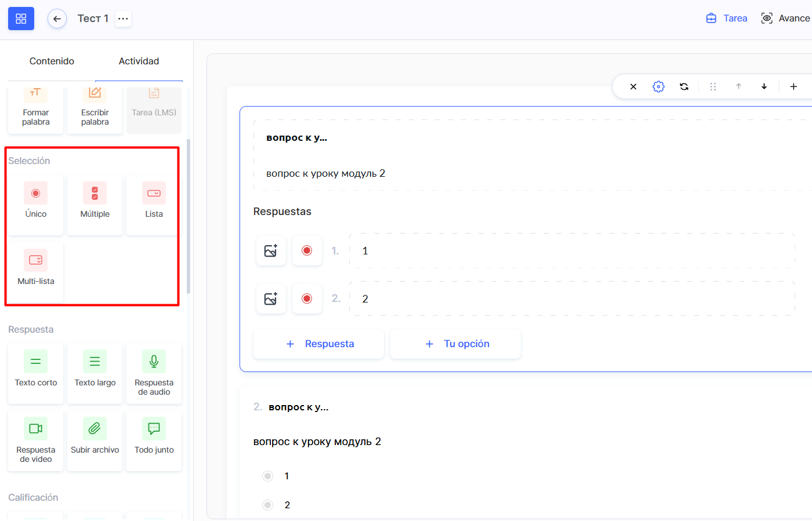Mark answer 2 as correct radio button
The width and height of the screenshot is (812, 521).
(307, 299)
